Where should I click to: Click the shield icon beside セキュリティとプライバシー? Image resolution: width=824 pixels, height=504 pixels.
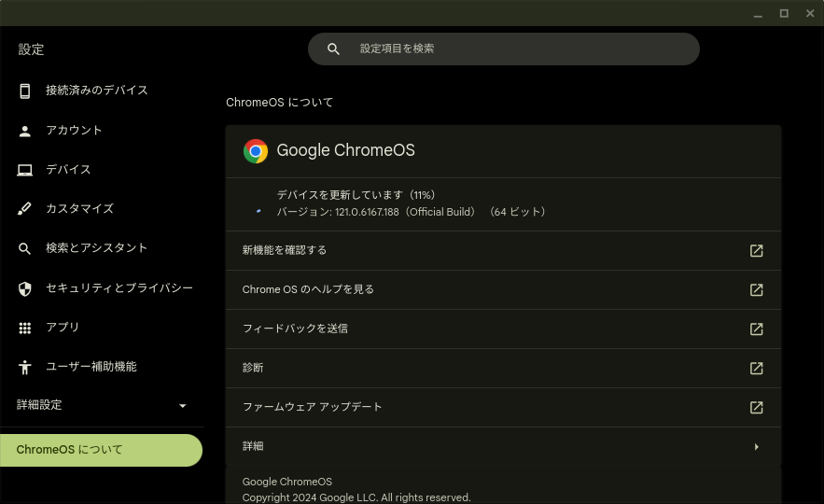coord(24,288)
